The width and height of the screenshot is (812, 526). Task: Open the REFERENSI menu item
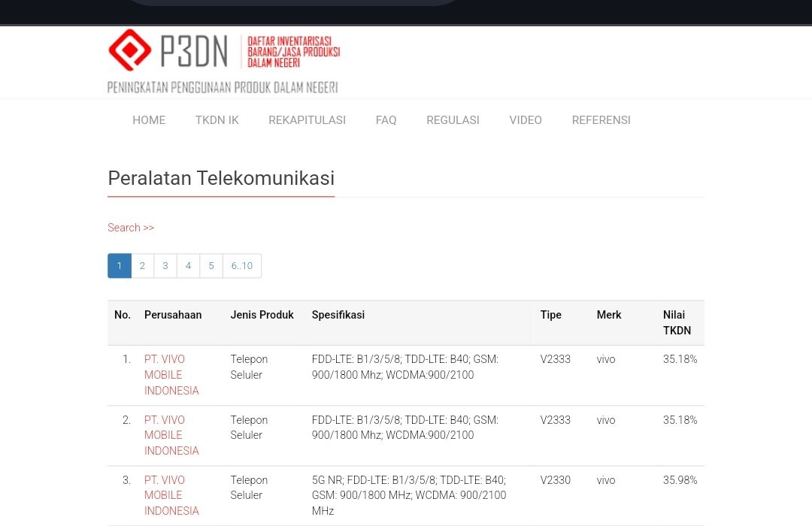601,120
